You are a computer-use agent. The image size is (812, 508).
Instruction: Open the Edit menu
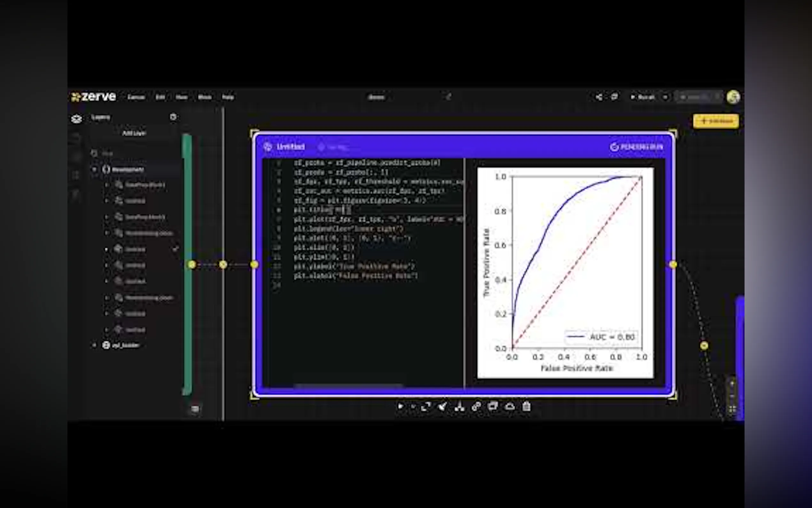(x=160, y=97)
